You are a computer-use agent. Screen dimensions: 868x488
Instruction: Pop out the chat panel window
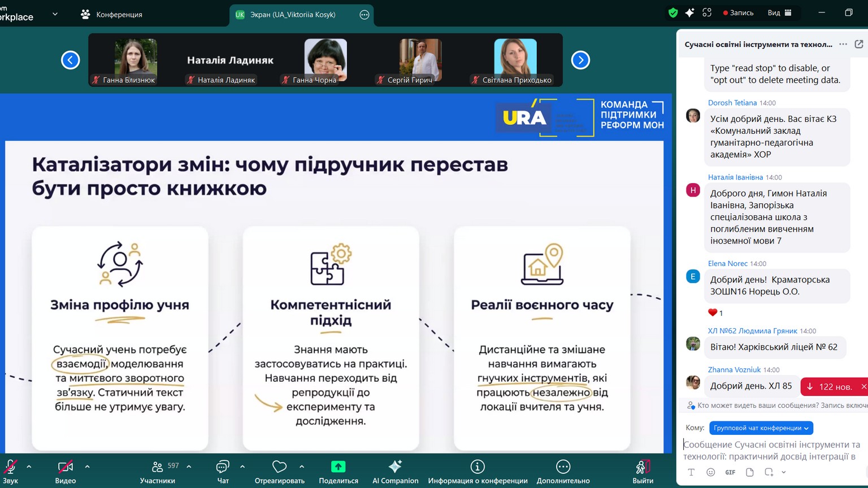pyautogui.click(x=859, y=44)
